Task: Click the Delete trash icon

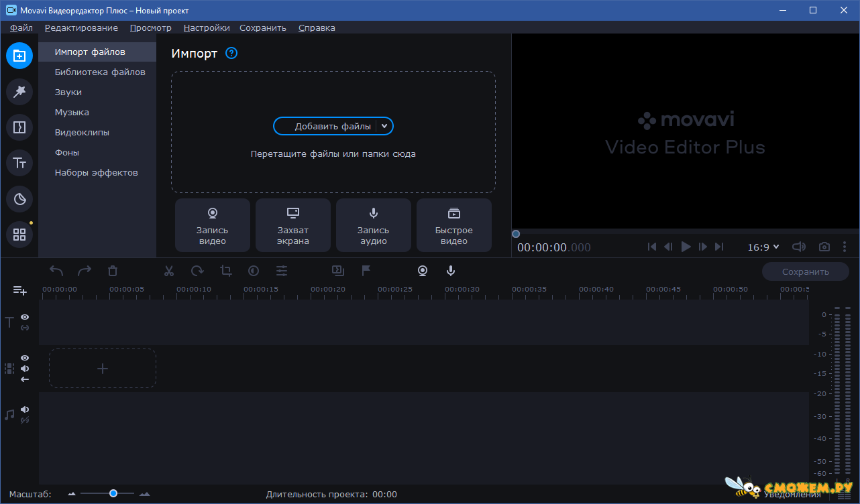Action: (x=113, y=271)
